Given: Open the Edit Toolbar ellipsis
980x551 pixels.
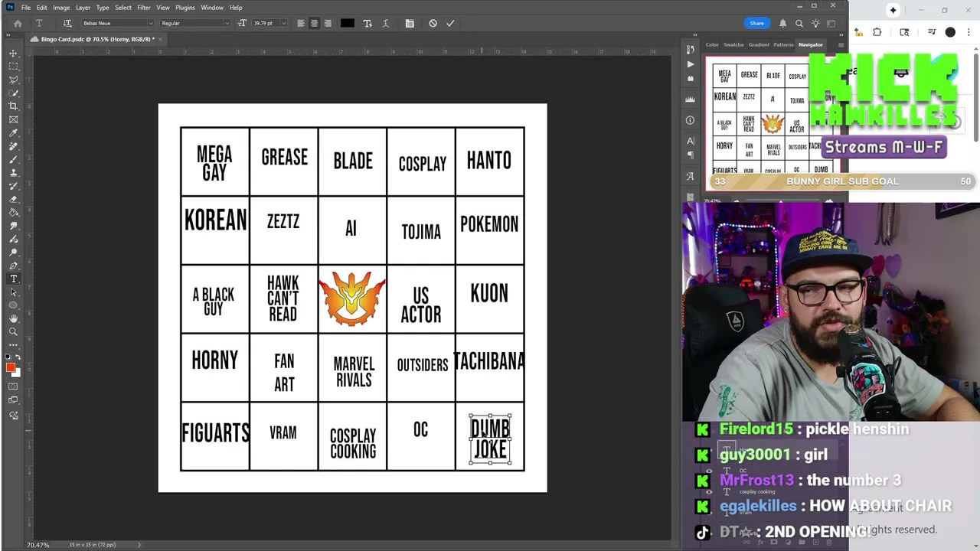Looking at the screenshot, I should 14,345.
